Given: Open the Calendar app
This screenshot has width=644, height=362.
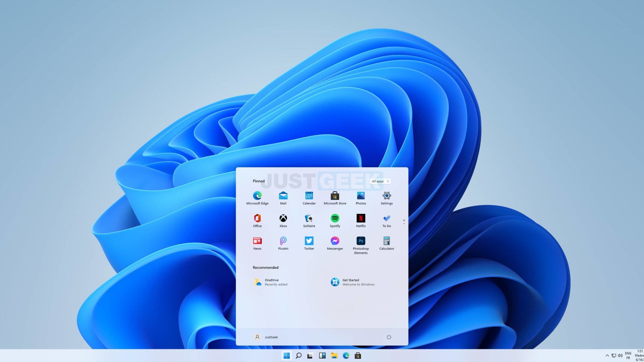Looking at the screenshot, I should click(309, 198).
